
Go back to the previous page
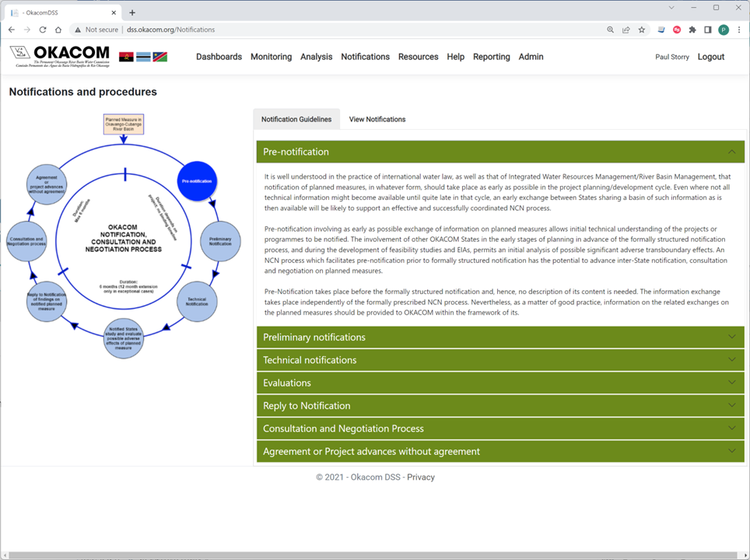coord(12,30)
